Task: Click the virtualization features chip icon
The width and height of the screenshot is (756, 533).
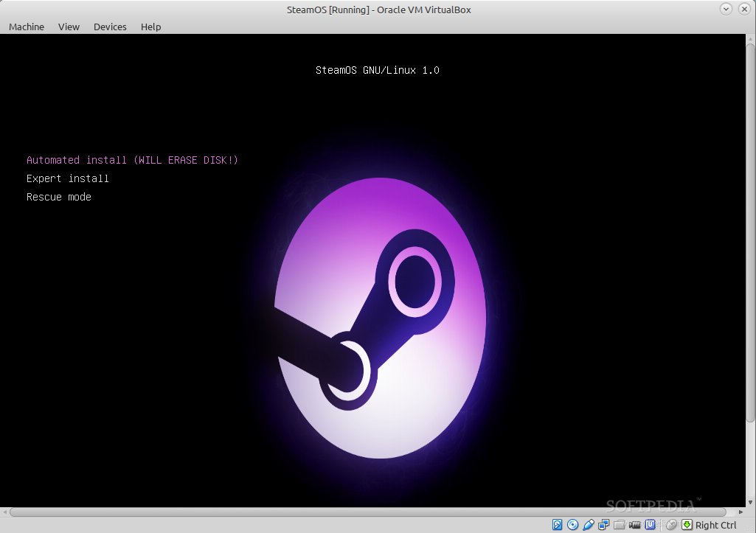Action: click(650, 524)
